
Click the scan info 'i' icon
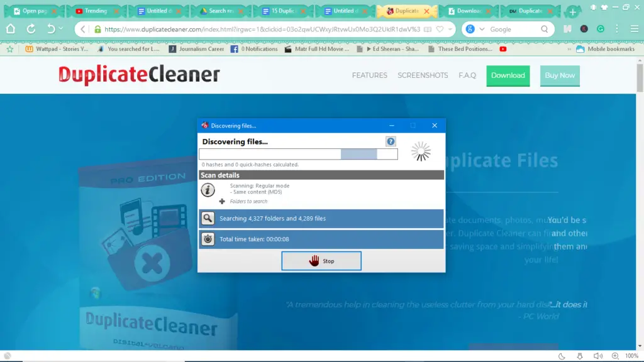pos(208,190)
